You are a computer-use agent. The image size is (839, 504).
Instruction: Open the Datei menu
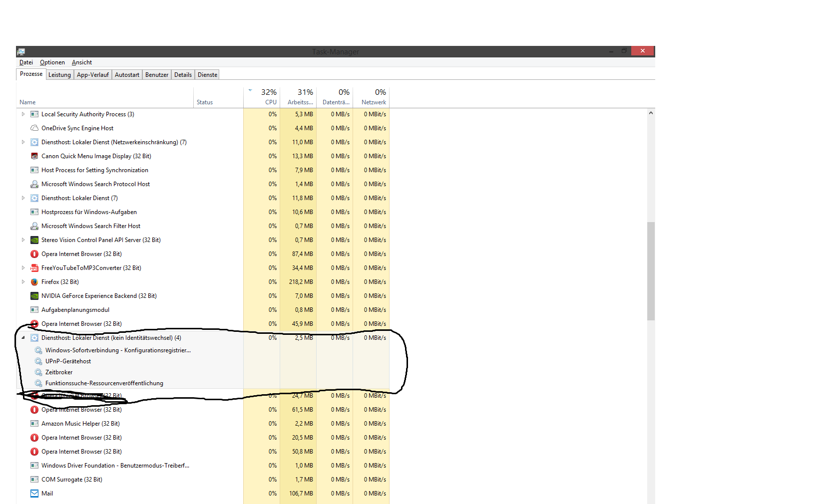pos(26,62)
